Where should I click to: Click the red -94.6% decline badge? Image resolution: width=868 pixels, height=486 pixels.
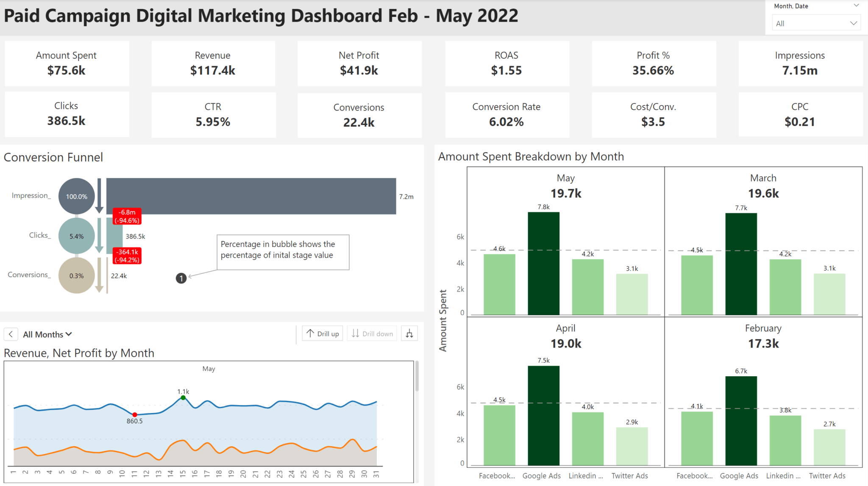click(127, 217)
